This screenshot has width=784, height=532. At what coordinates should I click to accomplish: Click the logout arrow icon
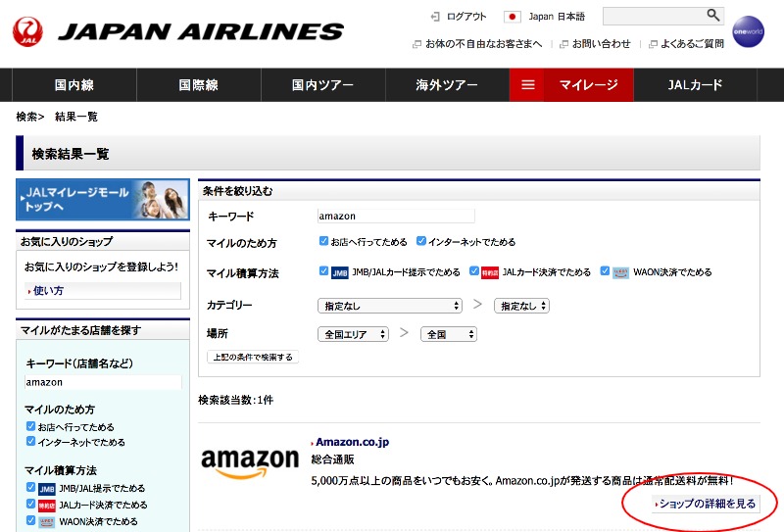(434, 17)
